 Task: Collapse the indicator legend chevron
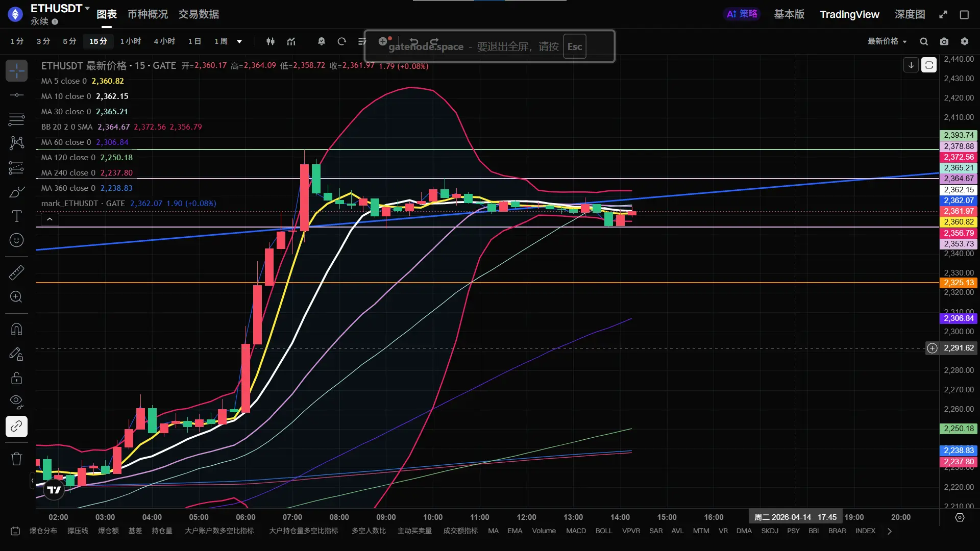point(50,219)
